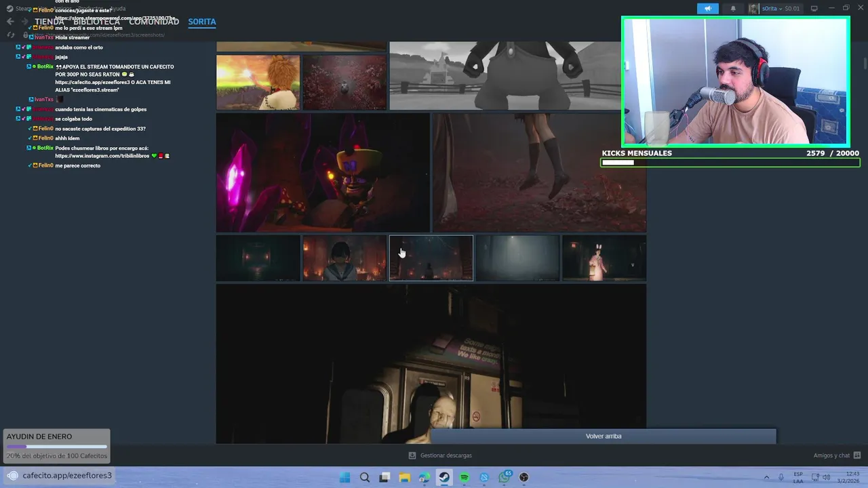The width and height of the screenshot is (868, 488).
Task: Open the TIENDA tab
Action: pyautogui.click(x=50, y=22)
